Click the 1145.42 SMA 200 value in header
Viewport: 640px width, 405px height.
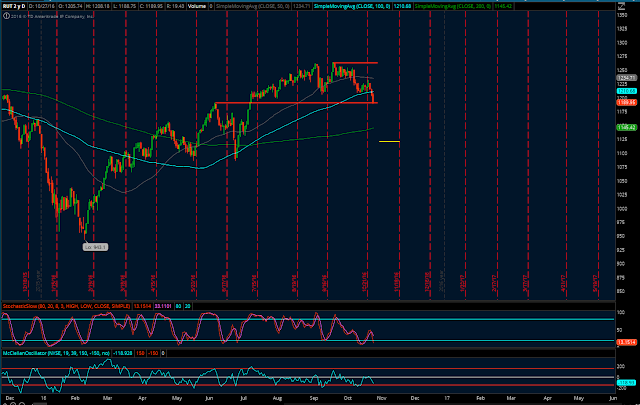click(x=503, y=7)
